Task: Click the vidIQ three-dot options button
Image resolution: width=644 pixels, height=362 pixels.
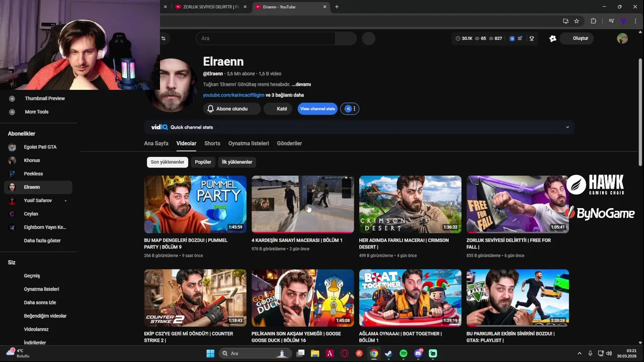Action: click(x=354, y=109)
